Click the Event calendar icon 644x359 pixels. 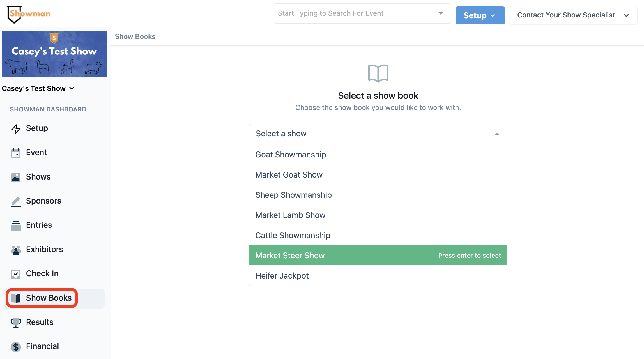16,153
